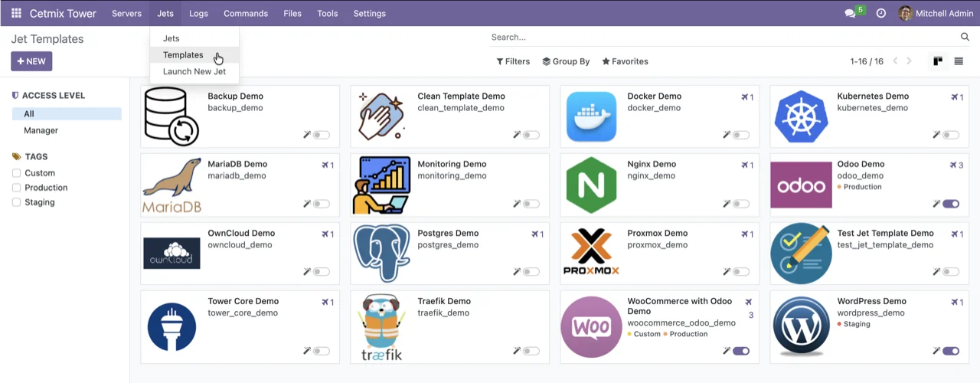The width and height of the screenshot is (980, 383).
Task: Open the Group By dropdown
Action: click(566, 61)
